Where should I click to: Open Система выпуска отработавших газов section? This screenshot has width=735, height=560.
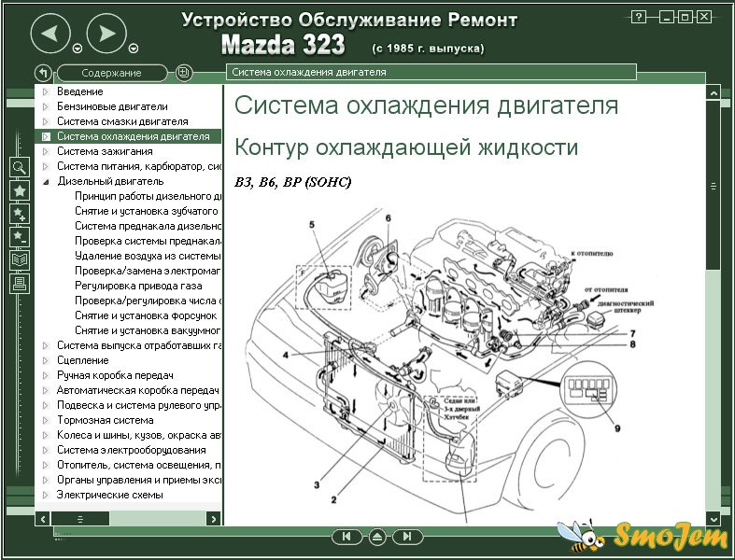pyautogui.click(x=139, y=346)
